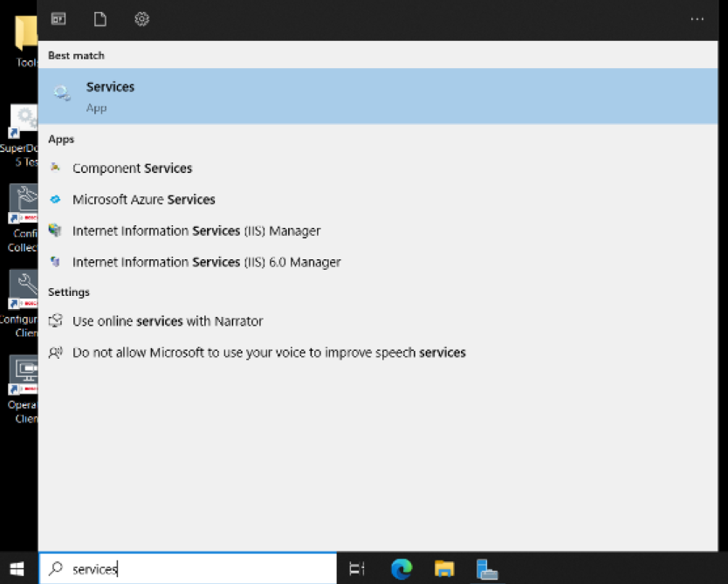Open Microsoft Azure Services result
This screenshot has width=728, height=584.
[143, 200]
